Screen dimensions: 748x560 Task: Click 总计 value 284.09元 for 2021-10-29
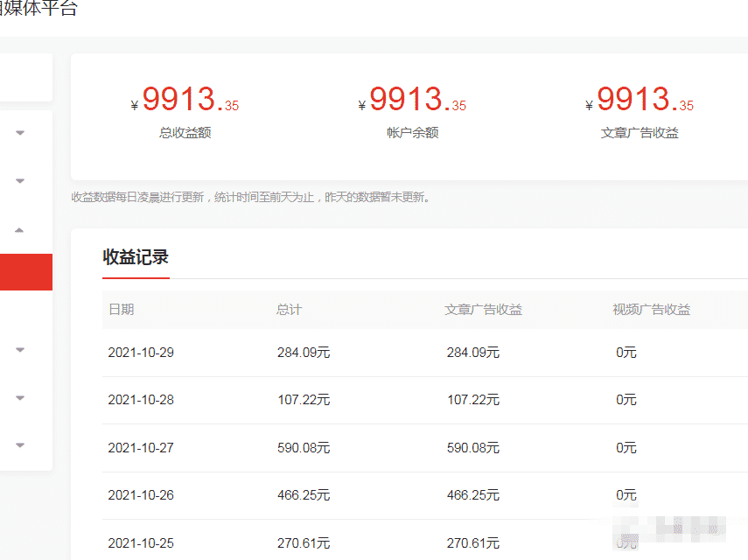[x=304, y=353]
